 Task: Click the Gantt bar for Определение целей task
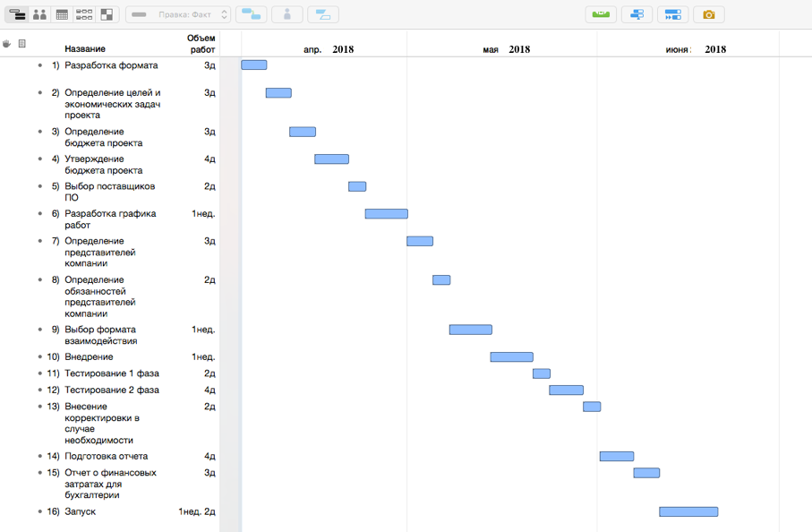coord(278,93)
